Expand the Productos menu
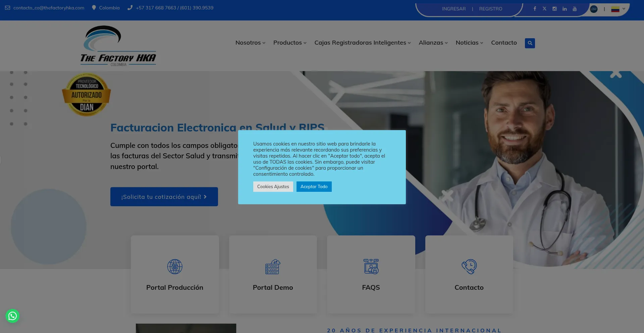 click(289, 43)
